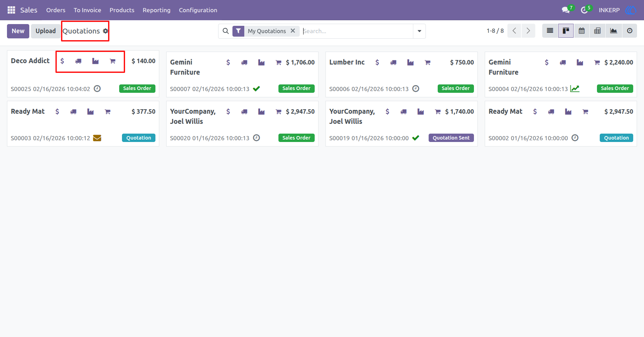Open the Orders menu
This screenshot has height=337, width=644.
(x=56, y=10)
